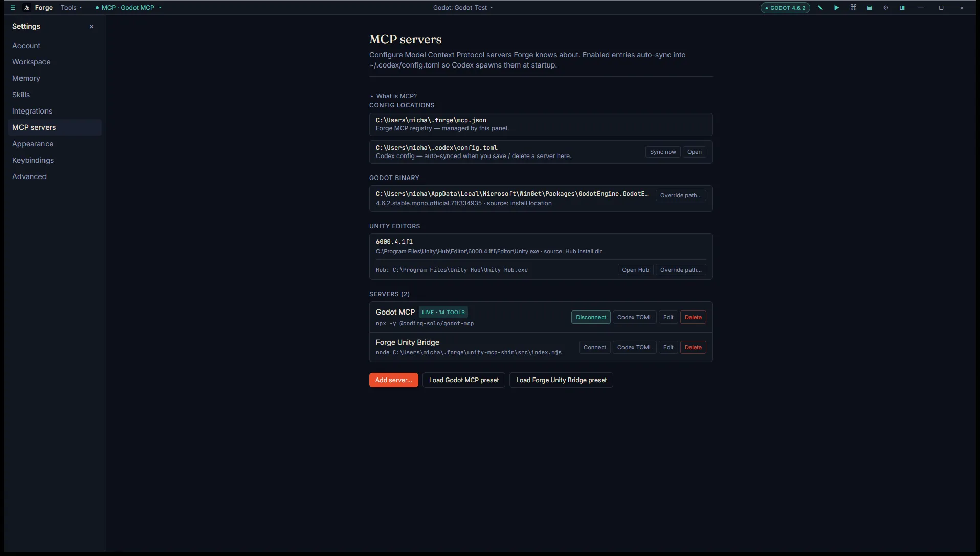Screen dimensions: 980x556
Task: Connect the Forge Unity Bridge server
Action: (x=594, y=347)
